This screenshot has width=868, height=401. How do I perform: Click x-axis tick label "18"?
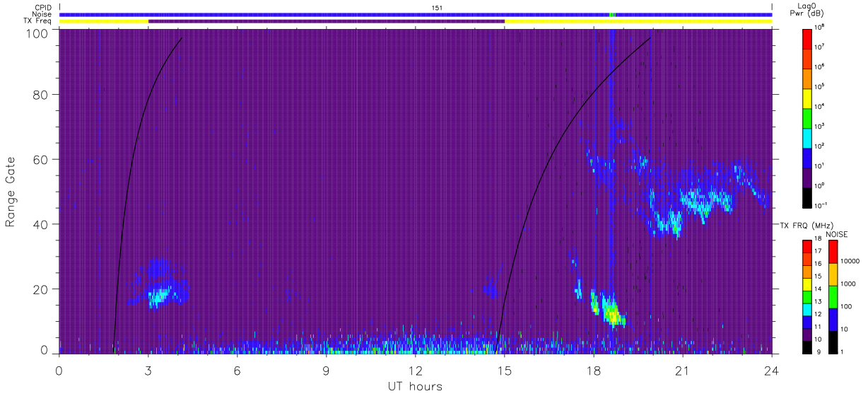(594, 370)
